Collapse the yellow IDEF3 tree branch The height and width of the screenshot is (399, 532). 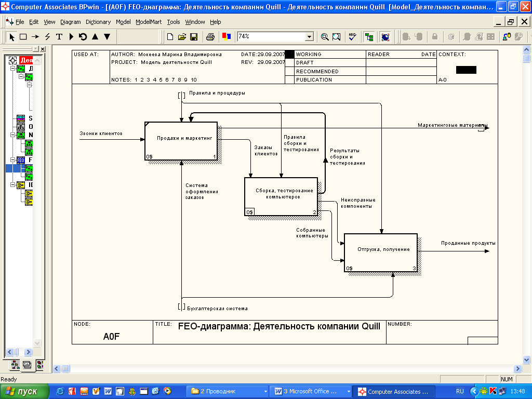point(12,185)
